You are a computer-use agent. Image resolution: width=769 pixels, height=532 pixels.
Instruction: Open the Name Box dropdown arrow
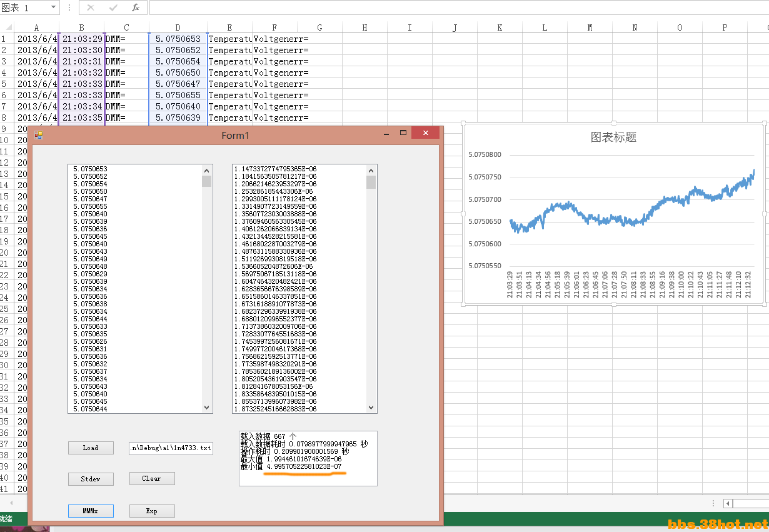pos(53,8)
